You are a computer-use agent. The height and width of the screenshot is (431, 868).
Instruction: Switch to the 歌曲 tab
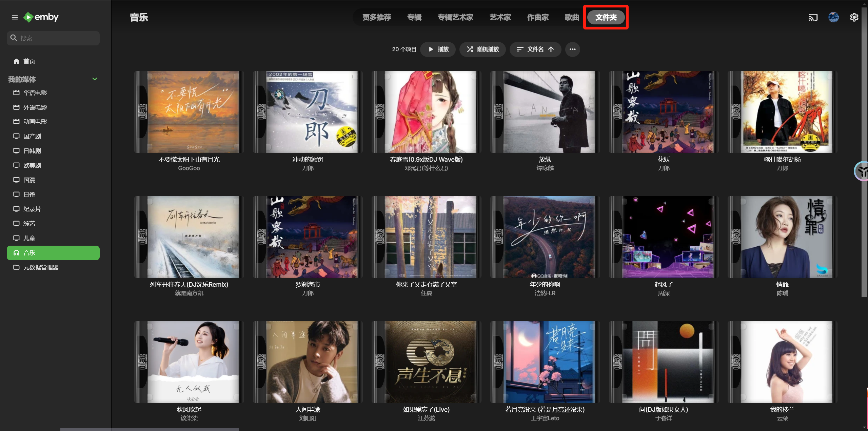572,17
